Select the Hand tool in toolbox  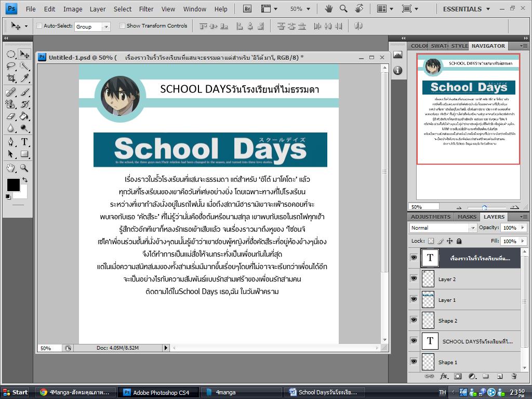click(11, 168)
